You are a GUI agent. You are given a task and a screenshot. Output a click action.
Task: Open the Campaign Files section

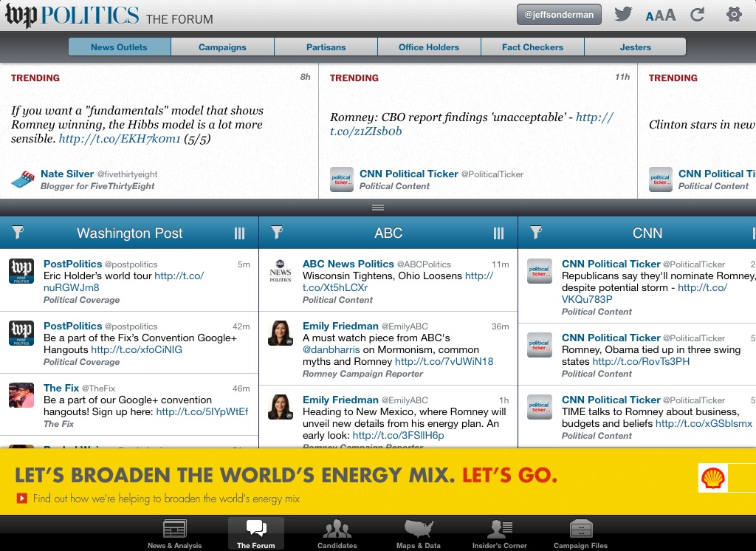580,533
